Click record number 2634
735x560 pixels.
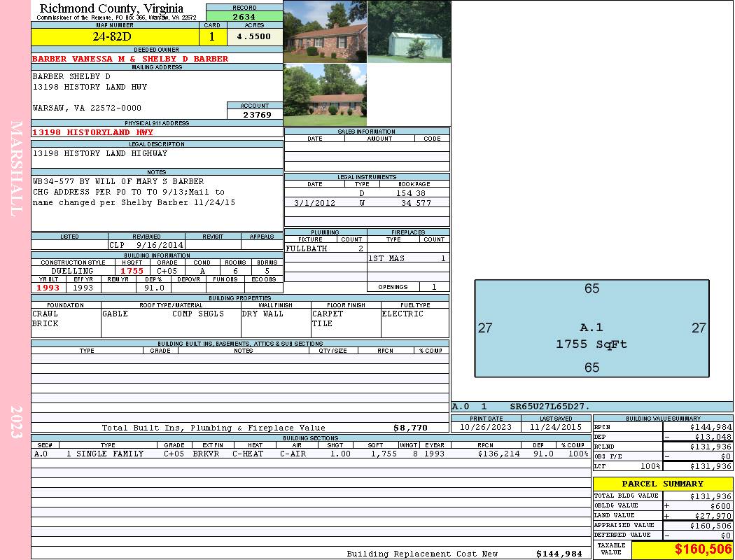coord(244,16)
